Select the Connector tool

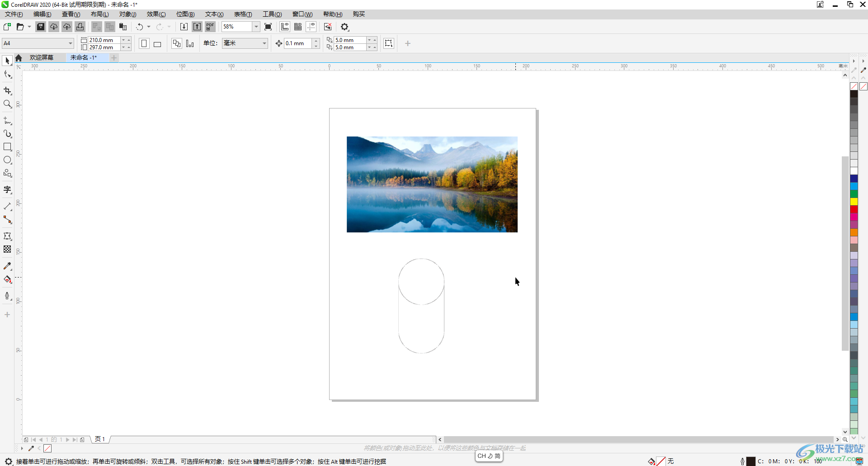click(x=7, y=220)
